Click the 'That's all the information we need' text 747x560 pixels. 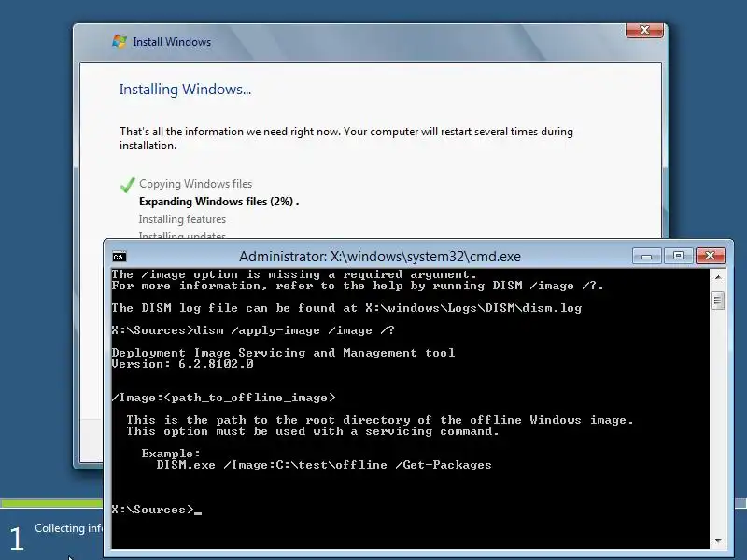pos(346,138)
